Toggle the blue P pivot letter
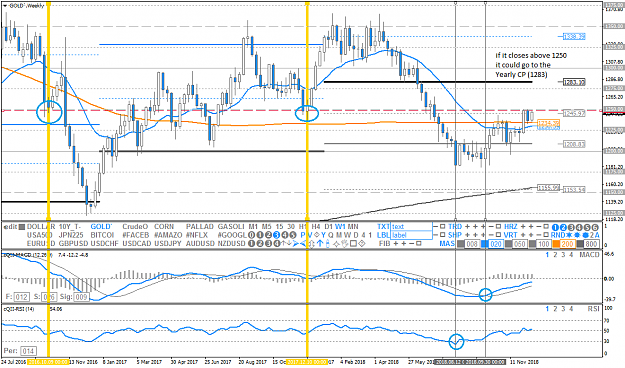Viewport: 625px width, 368px height. pyautogui.click(x=303, y=235)
